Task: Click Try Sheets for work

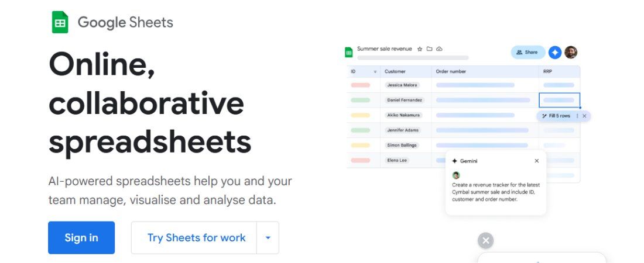Action: point(196,238)
